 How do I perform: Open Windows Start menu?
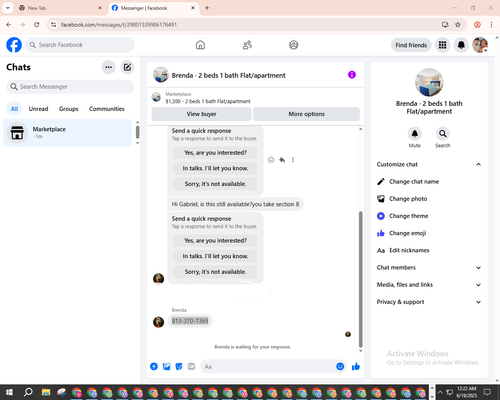coord(9,392)
